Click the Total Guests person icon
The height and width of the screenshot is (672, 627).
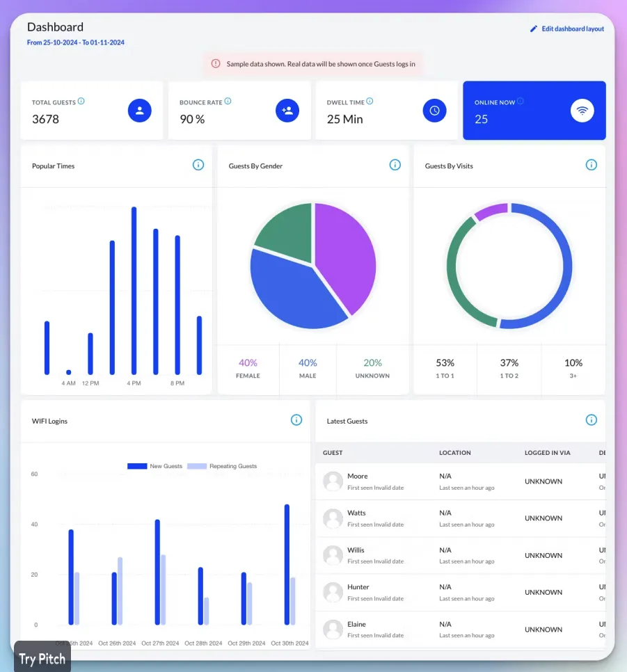[x=139, y=111]
